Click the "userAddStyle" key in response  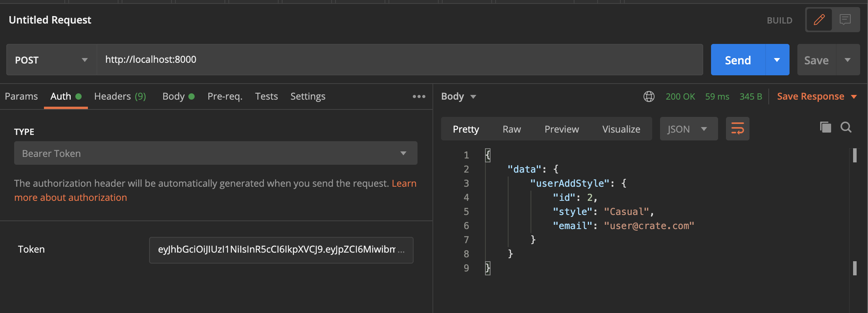570,183
